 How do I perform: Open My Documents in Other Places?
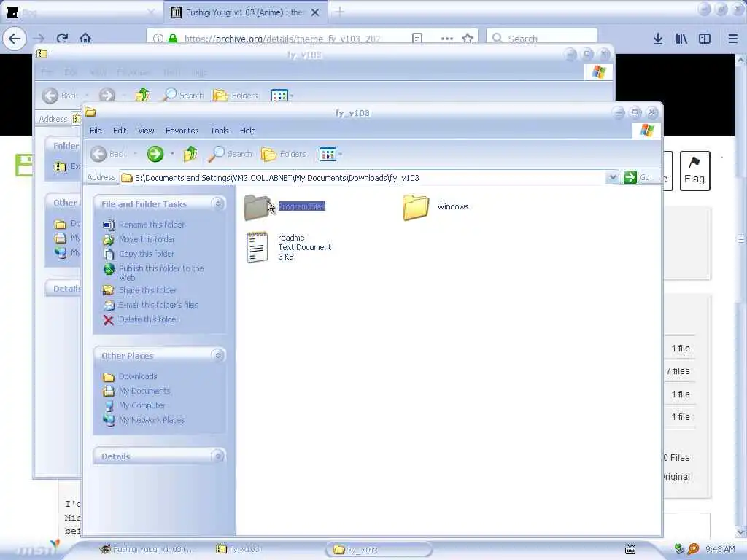(x=144, y=391)
